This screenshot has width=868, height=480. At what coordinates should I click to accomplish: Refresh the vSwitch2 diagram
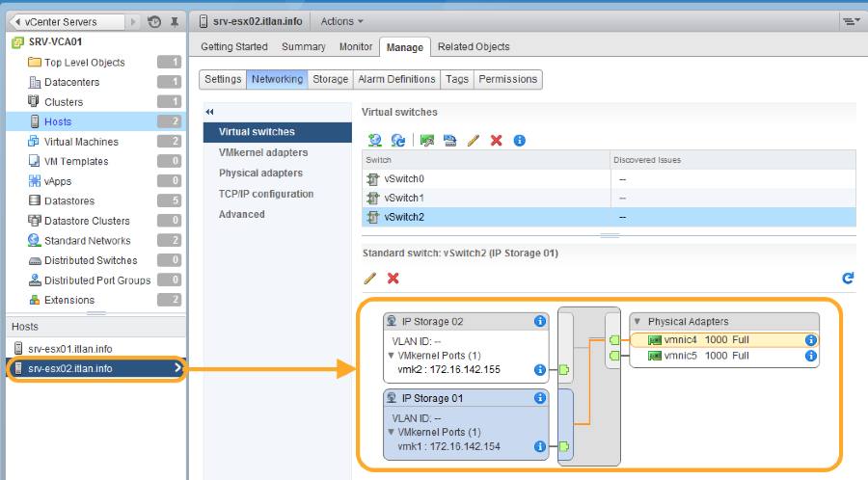pos(848,279)
